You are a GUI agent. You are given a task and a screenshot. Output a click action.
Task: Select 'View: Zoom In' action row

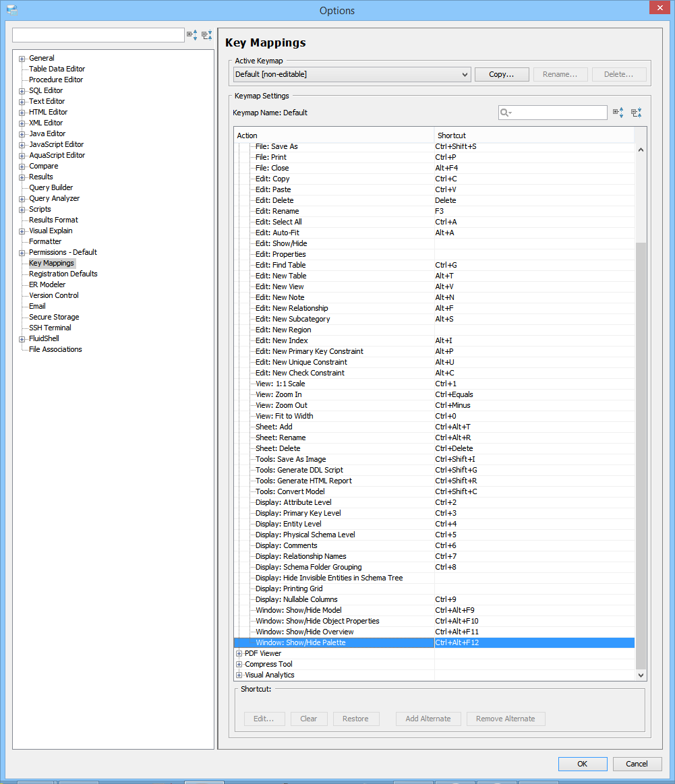[x=434, y=395]
